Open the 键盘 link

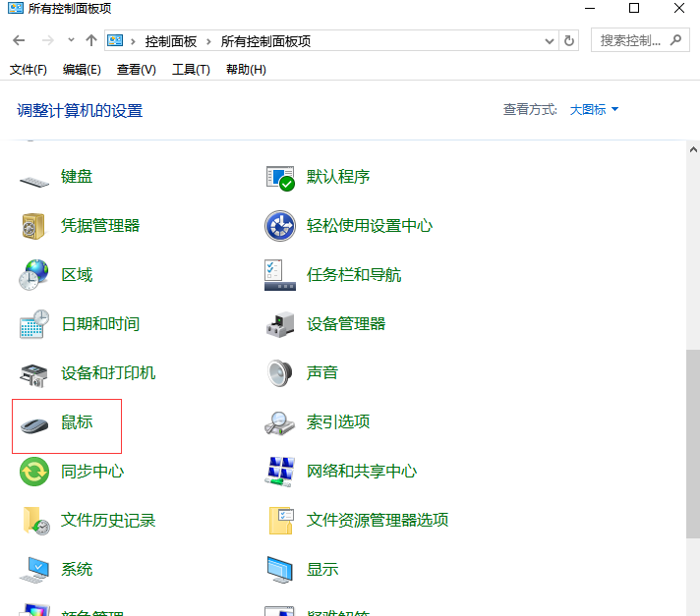[x=77, y=177]
